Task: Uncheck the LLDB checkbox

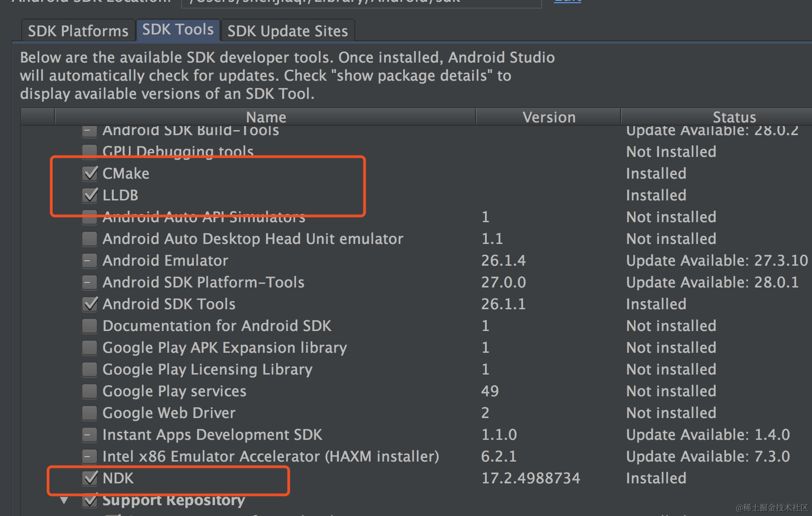Action: pos(90,195)
